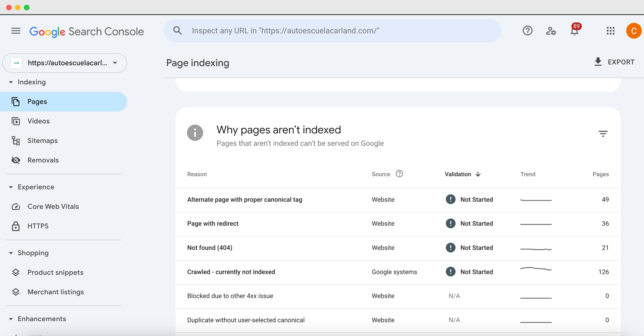The width and height of the screenshot is (644, 336).
Task: Click the page count 126
Action: (x=603, y=272)
